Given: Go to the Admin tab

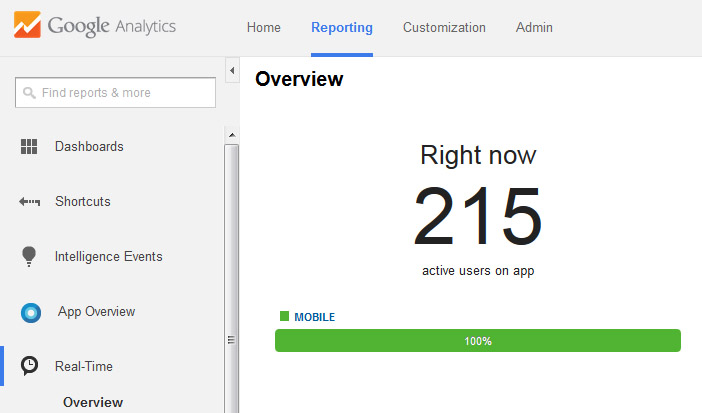Looking at the screenshot, I should (x=534, y=27).
